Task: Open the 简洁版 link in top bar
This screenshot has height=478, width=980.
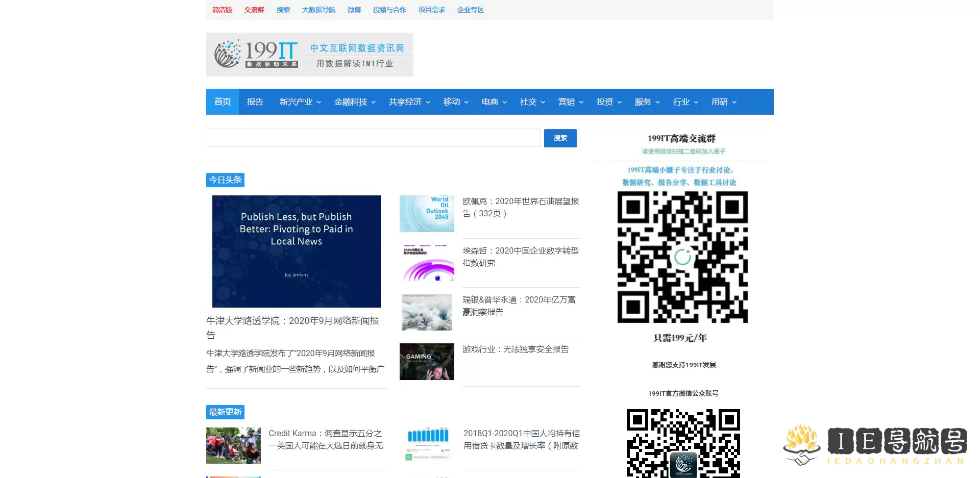Action: click(x=222, y=10)
